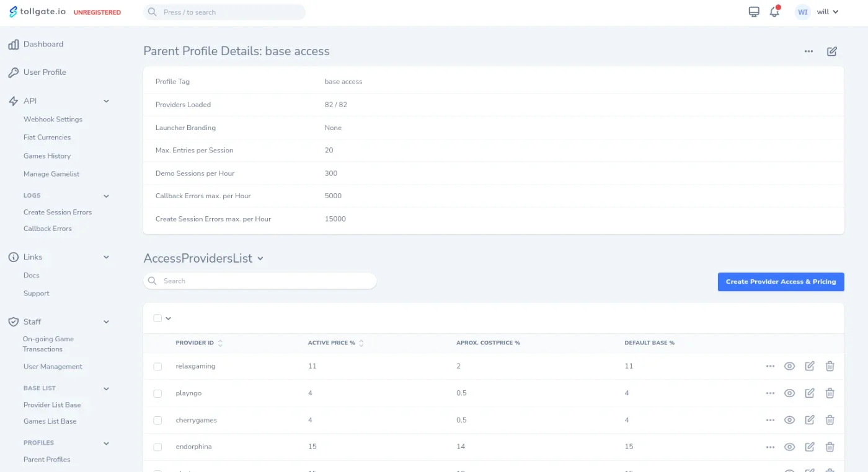The image size is (868, 472).
Task: Open the will user account menu
Action: click(818, 12)
